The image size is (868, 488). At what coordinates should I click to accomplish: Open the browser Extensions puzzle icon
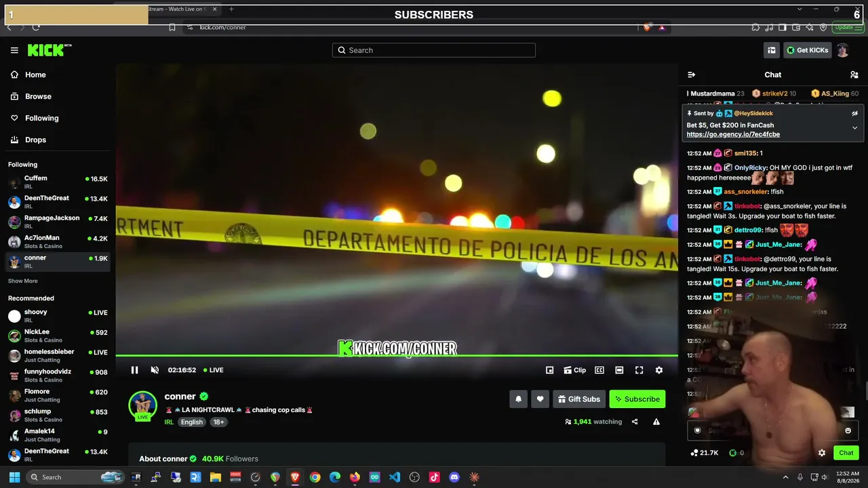tap(755, 27)
